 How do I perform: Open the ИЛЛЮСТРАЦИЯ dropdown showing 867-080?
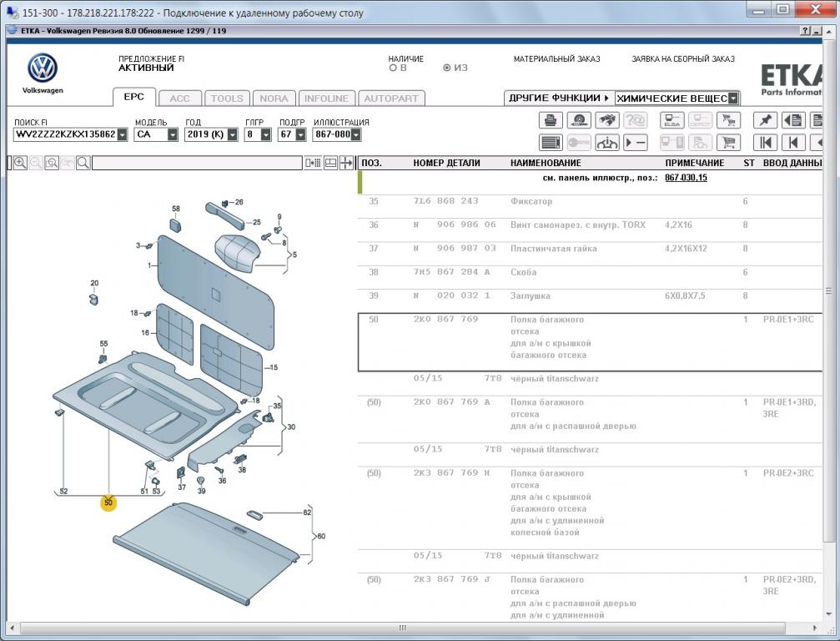tap(356, 134)
